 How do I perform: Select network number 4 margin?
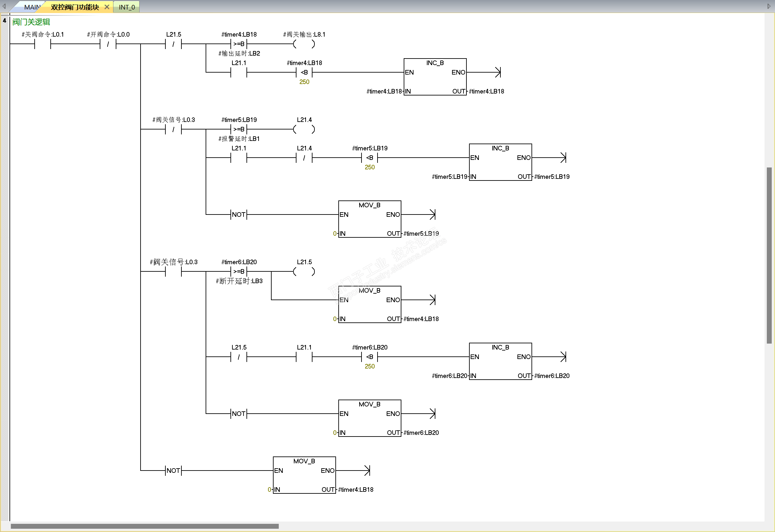coord(4,21)
